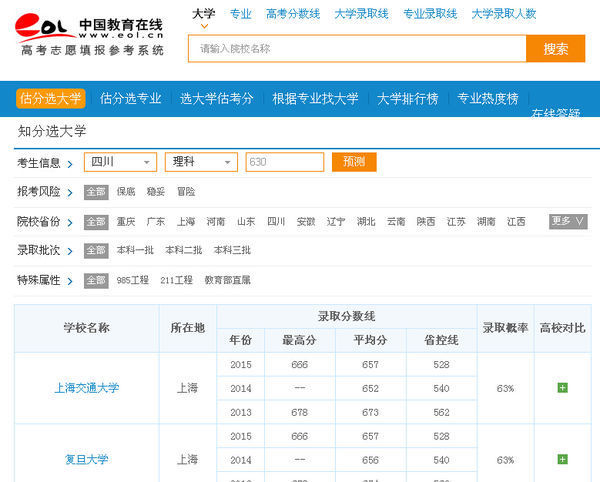This screenshot has width=600, height=482.
Task: Filter 院校省份 by 上海
Action: (186, 222)
